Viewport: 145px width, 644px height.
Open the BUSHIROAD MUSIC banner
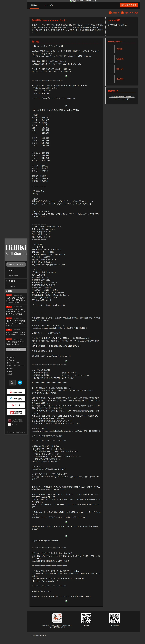click(x=16, y=399)
